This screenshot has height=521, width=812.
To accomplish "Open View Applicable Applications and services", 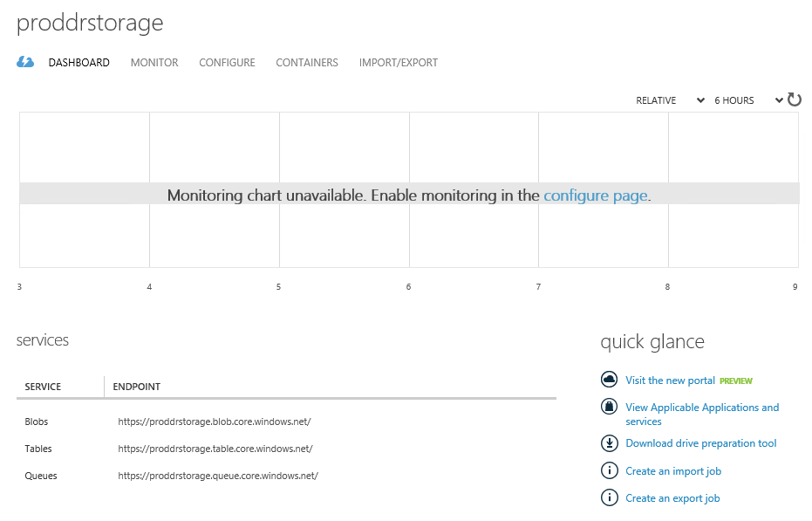I will (x=702, y=408).
